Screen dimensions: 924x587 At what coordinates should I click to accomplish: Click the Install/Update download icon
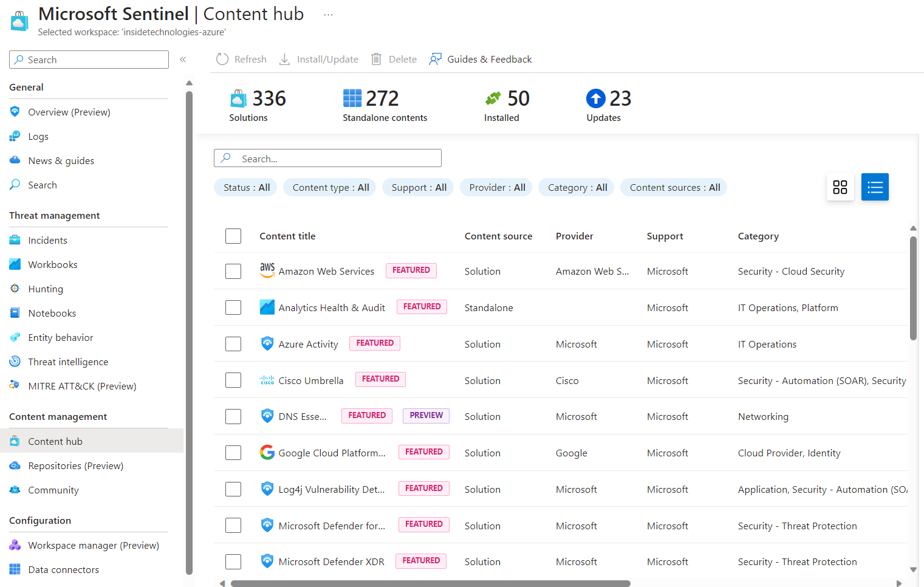284,59
